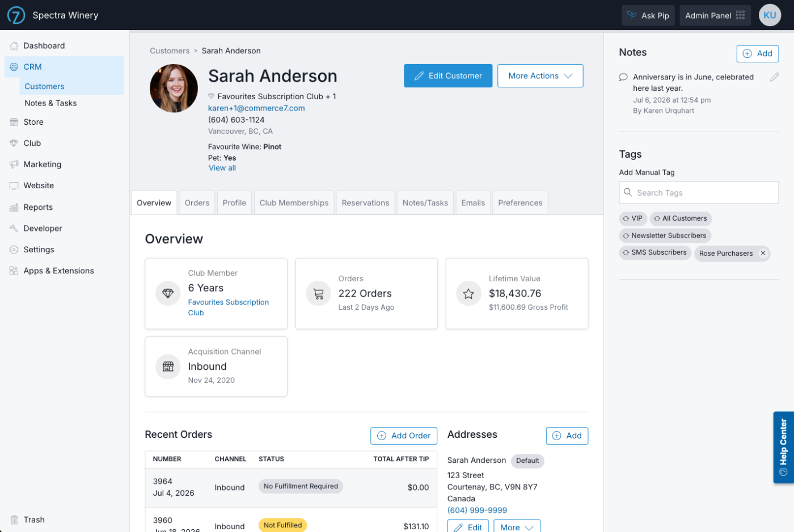Click the Commerce7 logo in the header

click(16, 15)
